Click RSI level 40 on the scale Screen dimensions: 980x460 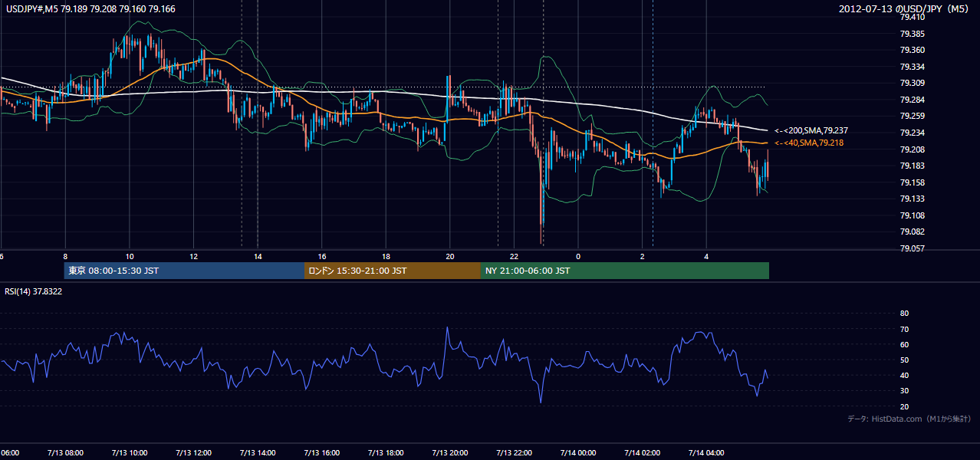(x=904, y=375)
